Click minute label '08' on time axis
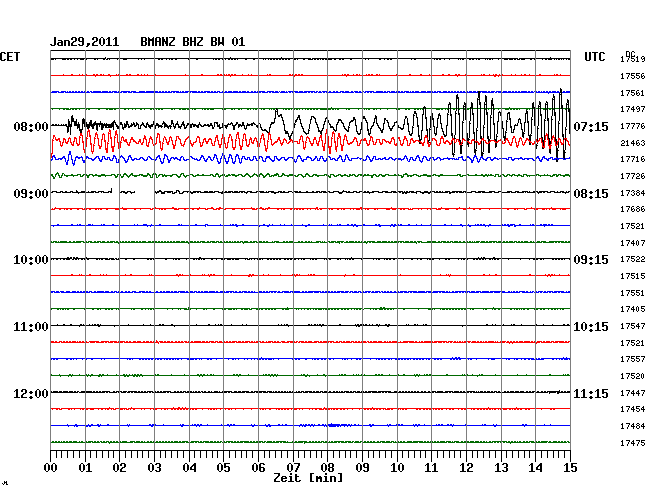650x494 pixels. point(327,468)
